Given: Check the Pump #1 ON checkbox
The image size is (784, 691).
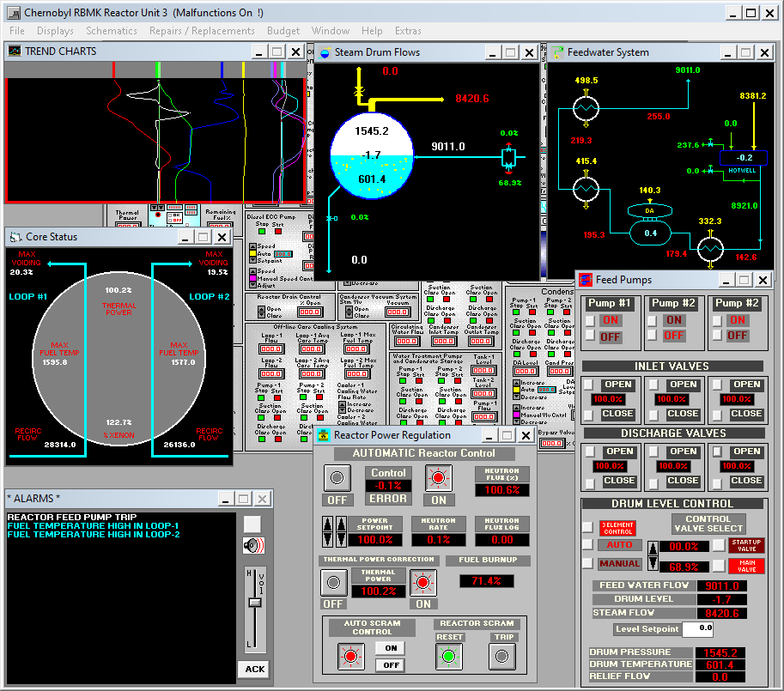Looking at the screenshot, I should 590,320.
